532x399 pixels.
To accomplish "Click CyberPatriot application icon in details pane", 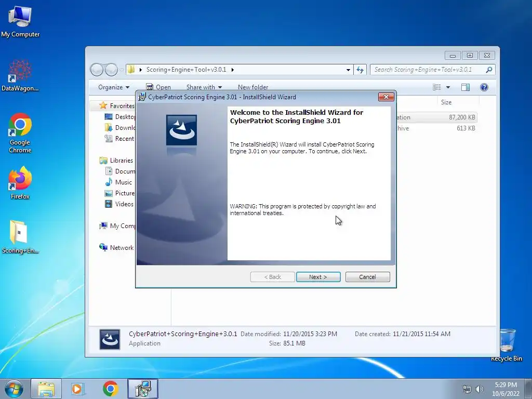I will [x=110, y=339].
